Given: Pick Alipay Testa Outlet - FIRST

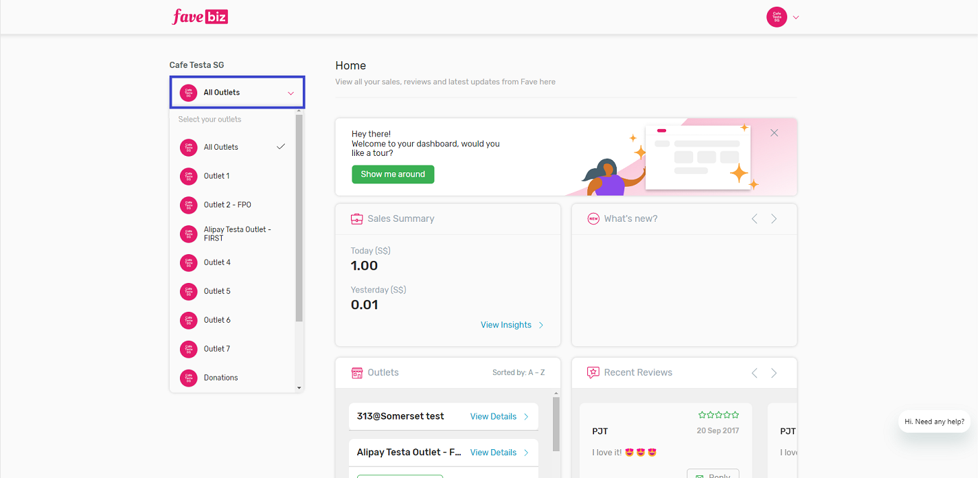Looking at the screenshot, I should (237, 234).
